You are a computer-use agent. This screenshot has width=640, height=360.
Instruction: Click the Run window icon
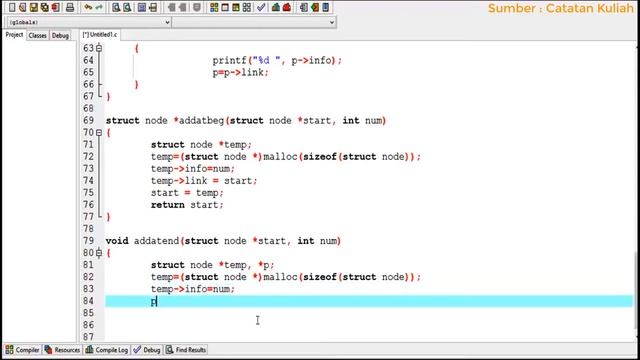(225, 7)
